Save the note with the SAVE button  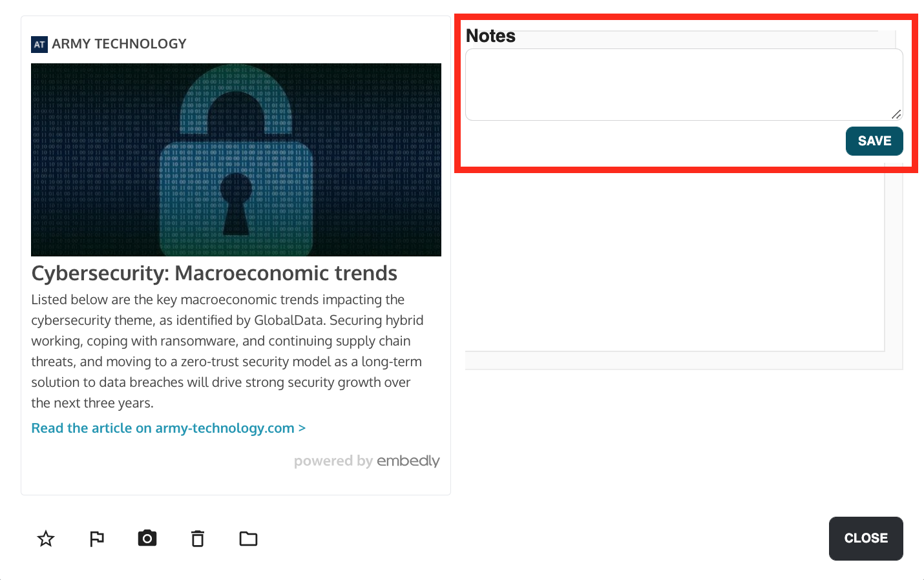(874, 141)
